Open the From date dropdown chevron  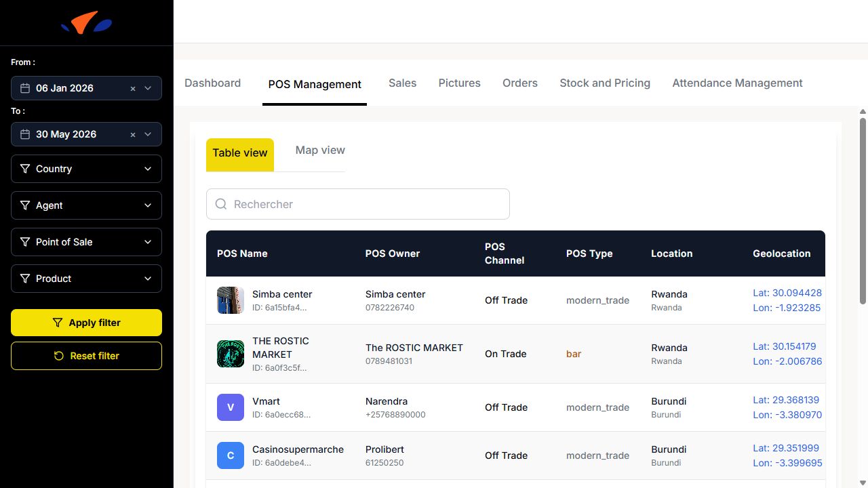click(148, 88)
